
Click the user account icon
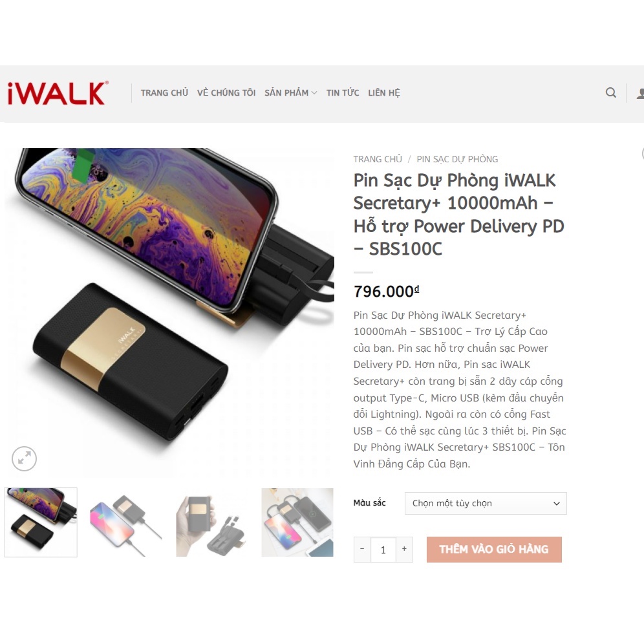640,93
